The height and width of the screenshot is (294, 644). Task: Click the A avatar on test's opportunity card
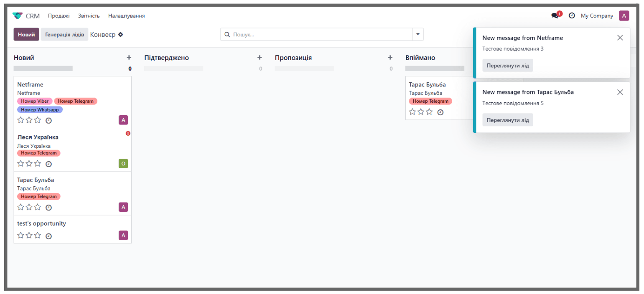click(123, 236)
